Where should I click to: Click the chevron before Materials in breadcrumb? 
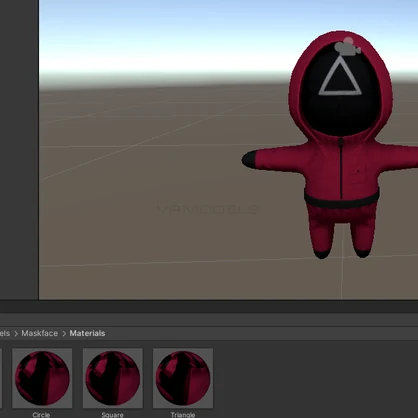[64, 334]
